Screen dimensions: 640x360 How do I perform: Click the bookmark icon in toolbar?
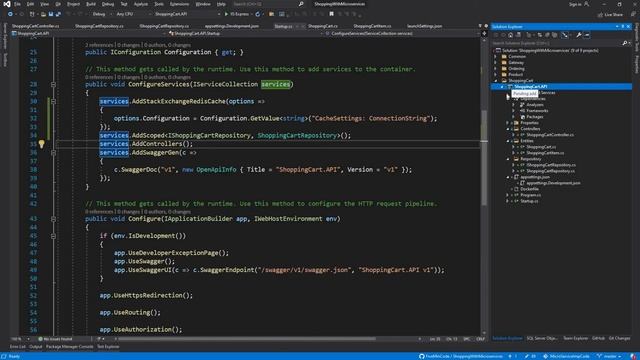click(331, 14)
